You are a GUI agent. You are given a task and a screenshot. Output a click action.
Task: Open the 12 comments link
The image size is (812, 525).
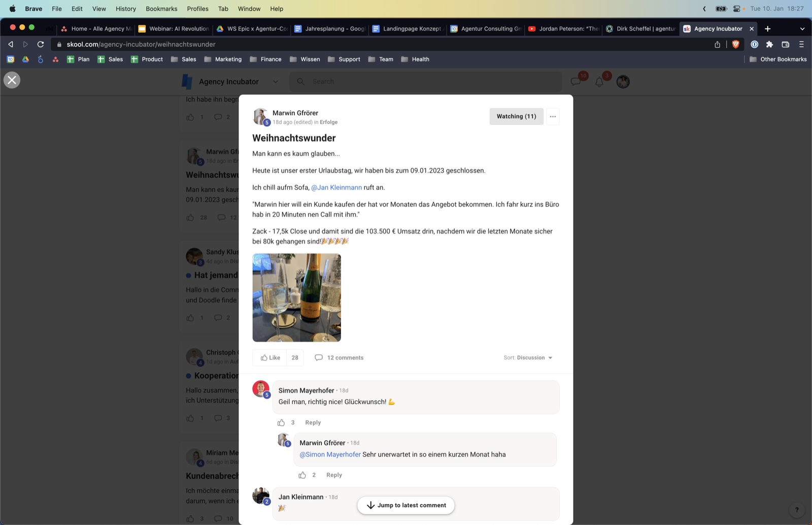coord(339,357)
